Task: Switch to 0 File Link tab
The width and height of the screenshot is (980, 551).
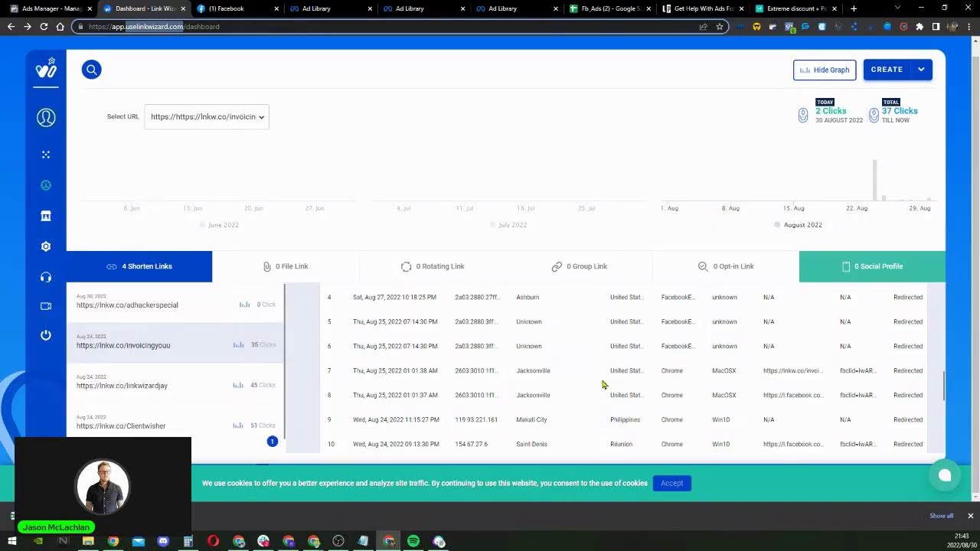Action: (286, 266)
